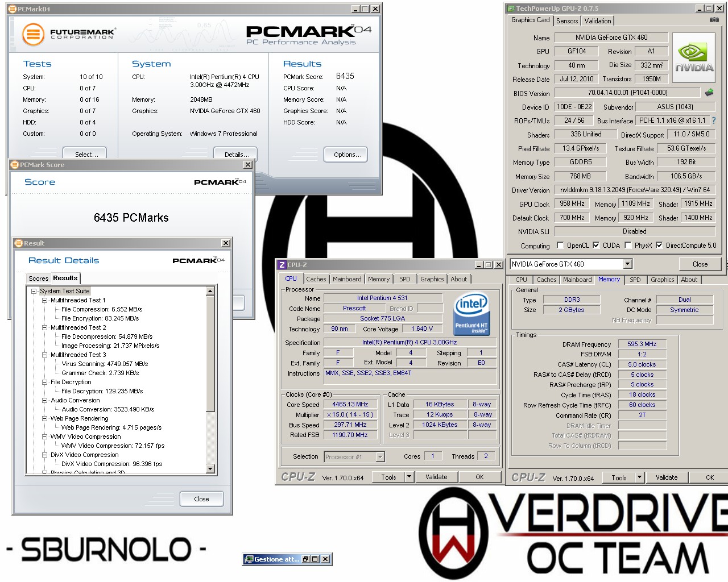Open the GPU selection dropdown in GPU-Z

(628, 264)
